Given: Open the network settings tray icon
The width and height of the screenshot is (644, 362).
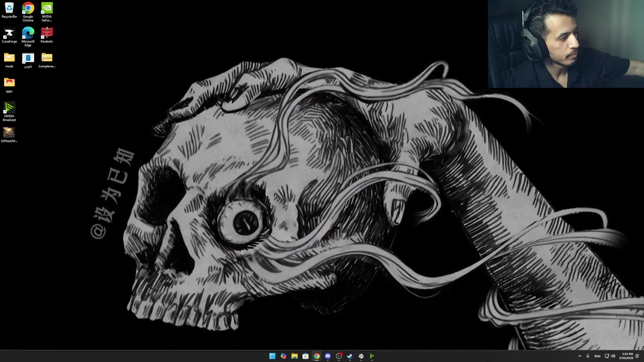Looking at the screenshot, I should (607, 356).
